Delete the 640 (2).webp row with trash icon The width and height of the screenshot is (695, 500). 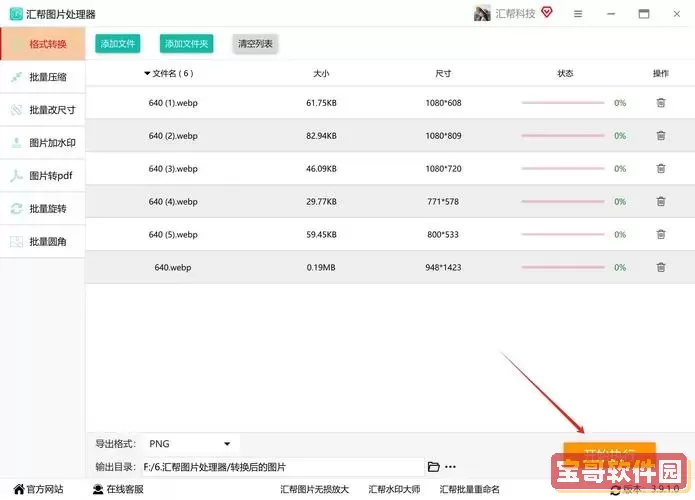(x=660, y=136)
